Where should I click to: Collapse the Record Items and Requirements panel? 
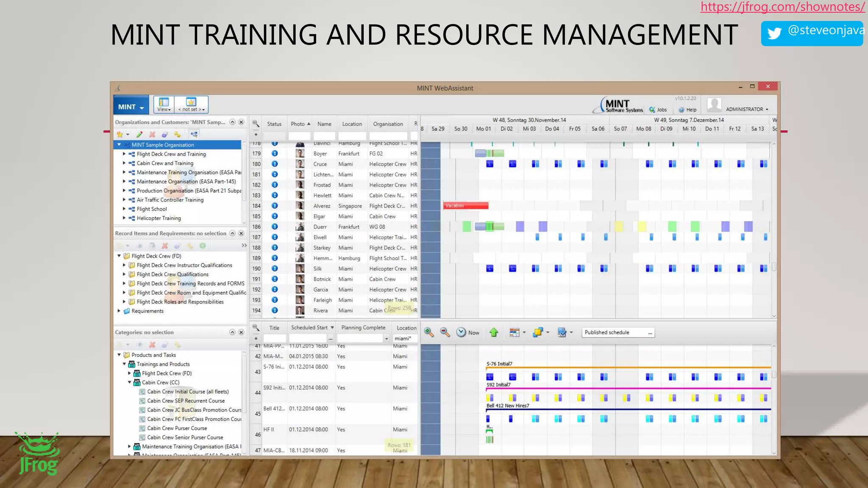[x=232, y=233]
